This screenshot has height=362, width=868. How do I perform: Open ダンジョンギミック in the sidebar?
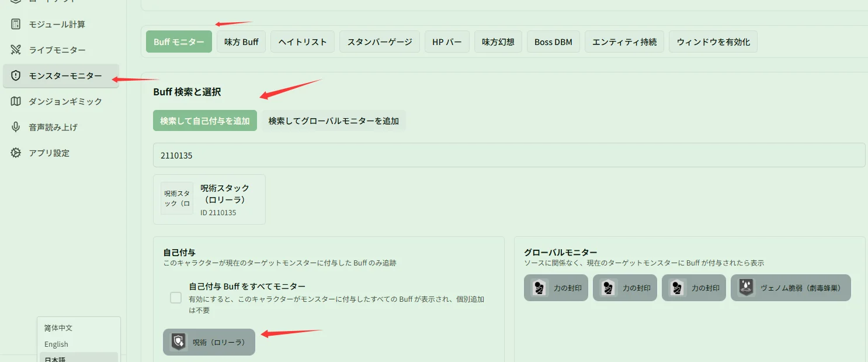coord(61,101)
